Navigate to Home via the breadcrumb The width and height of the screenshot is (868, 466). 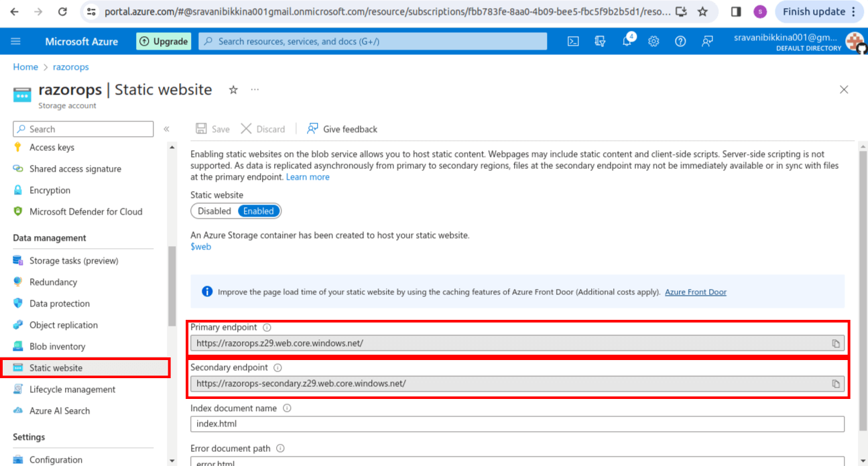(x=25, y=67)
